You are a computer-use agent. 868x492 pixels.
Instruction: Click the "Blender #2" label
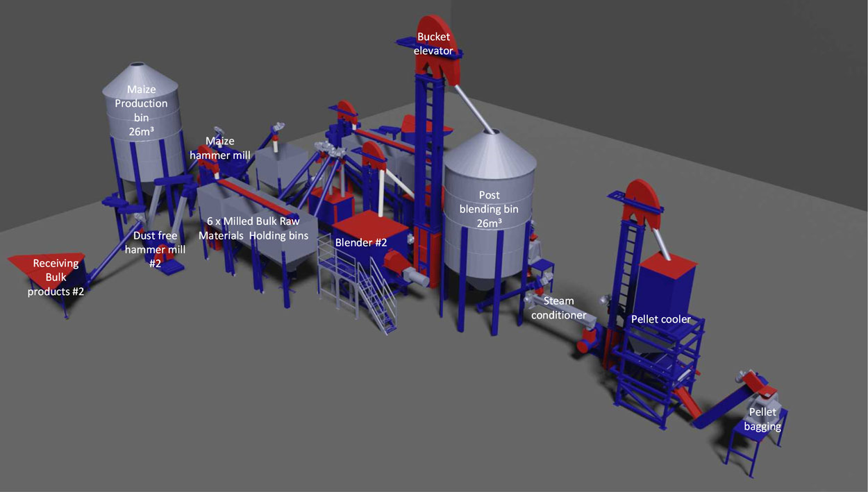[x=361, y=242]
